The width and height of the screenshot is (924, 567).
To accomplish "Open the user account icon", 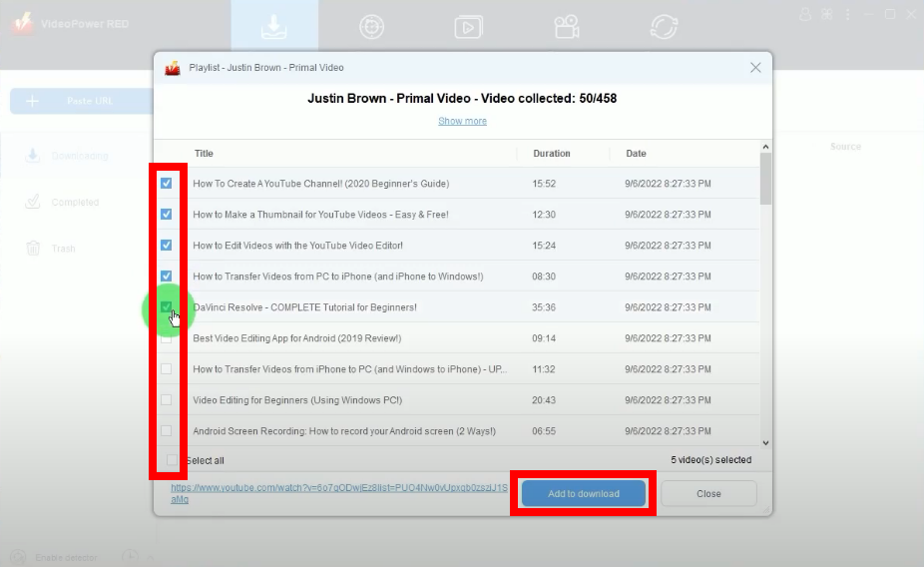I will point(805,15).
